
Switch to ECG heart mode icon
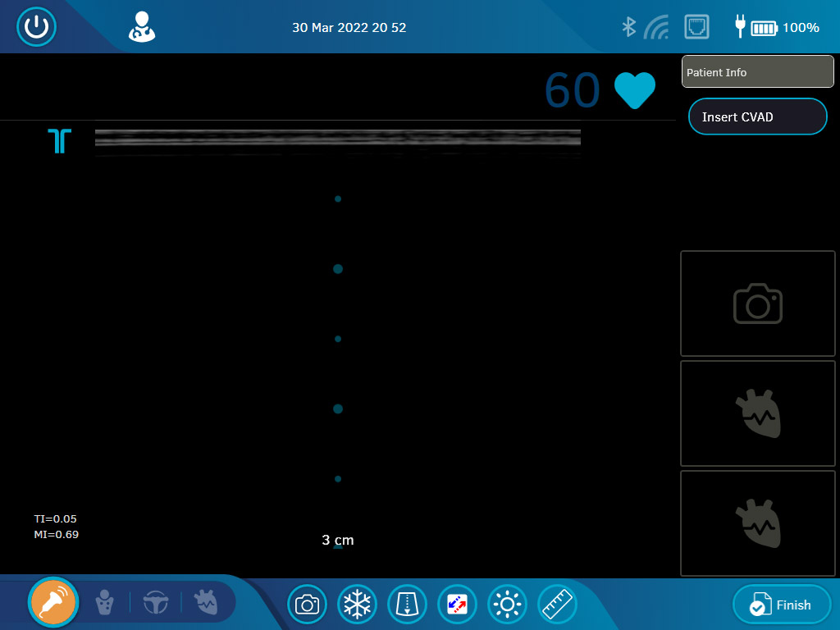205,603
